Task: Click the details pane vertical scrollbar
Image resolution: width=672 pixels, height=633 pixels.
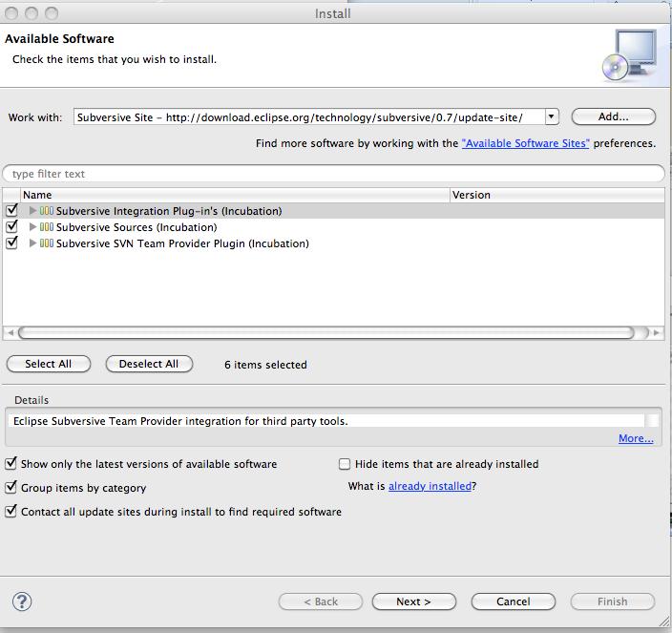Action: click(652, 420)
